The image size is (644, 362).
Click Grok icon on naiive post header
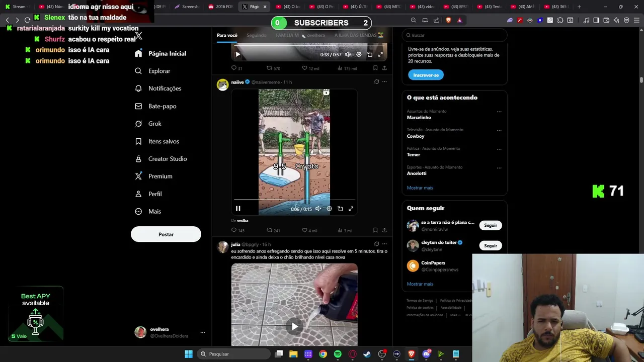(x=376, y=82)
